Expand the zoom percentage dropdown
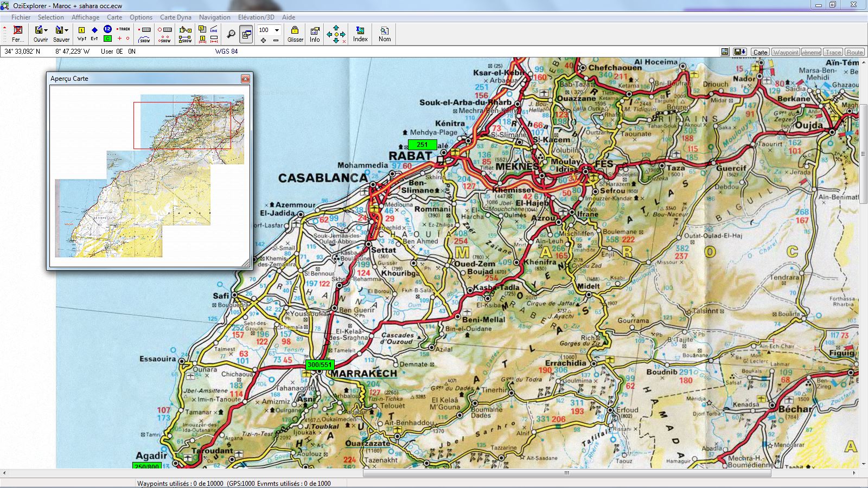The width and height of the screenshot is (868, 488). coord(277,30)
